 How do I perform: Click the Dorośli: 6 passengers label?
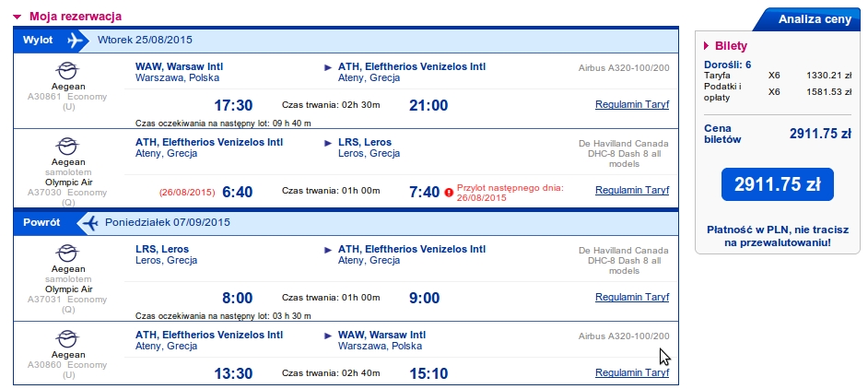click(727, 65)
